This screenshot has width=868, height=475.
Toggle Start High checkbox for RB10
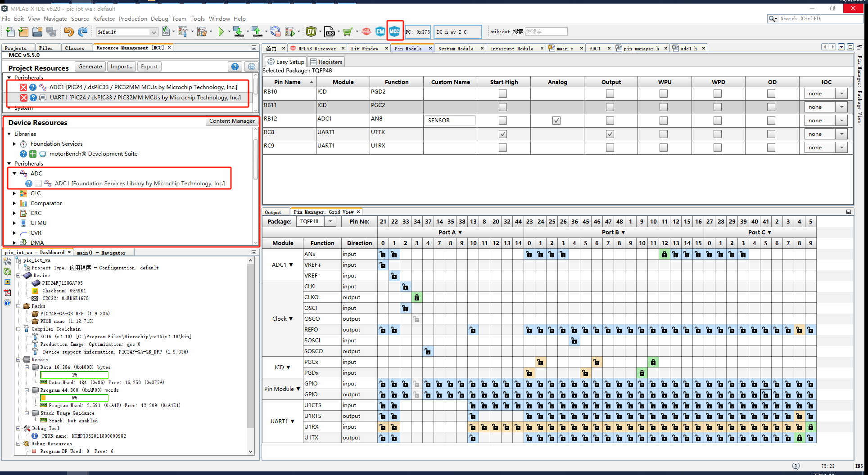tap(503, 94)
